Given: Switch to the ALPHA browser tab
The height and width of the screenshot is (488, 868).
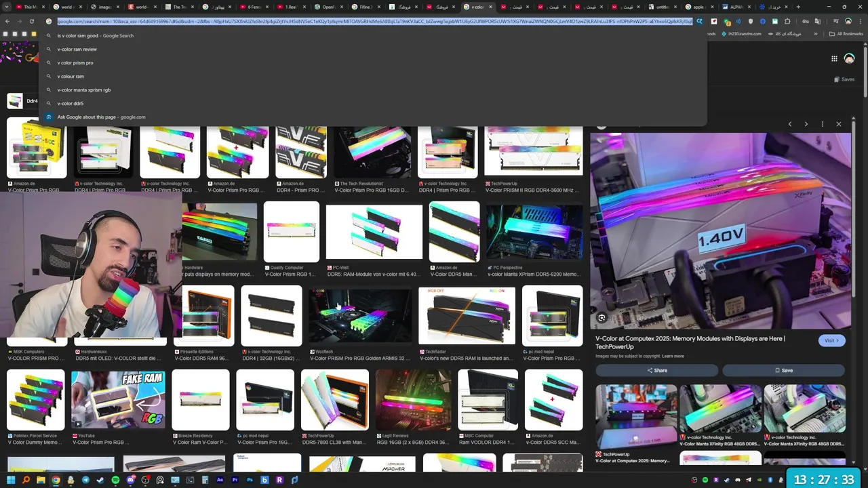Looking at the screenshot, I should (736, 7).
